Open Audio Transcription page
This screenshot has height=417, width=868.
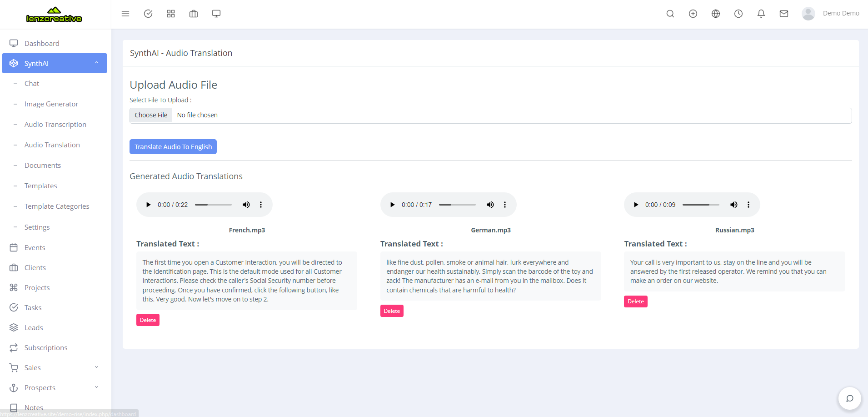pyautogui.click(x=55, y=124)
